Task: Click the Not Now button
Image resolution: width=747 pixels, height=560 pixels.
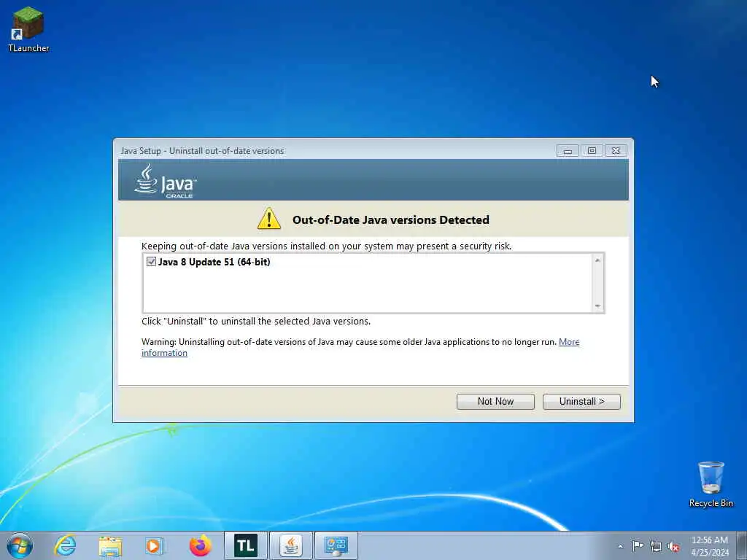Action: 495,402
